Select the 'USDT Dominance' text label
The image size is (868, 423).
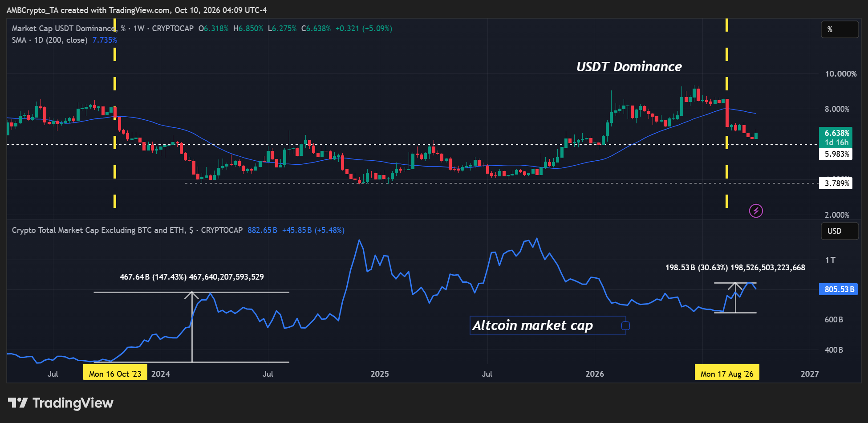(629, 67)
